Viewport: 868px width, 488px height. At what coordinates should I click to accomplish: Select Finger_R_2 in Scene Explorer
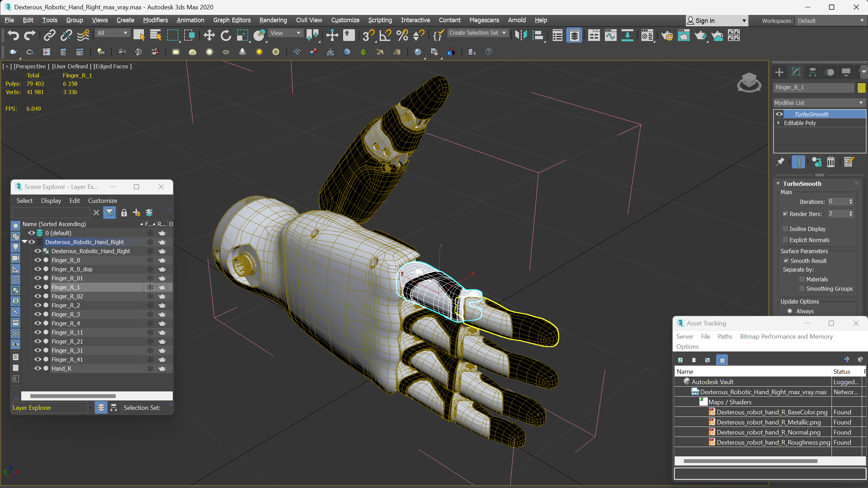click(66, 305)
